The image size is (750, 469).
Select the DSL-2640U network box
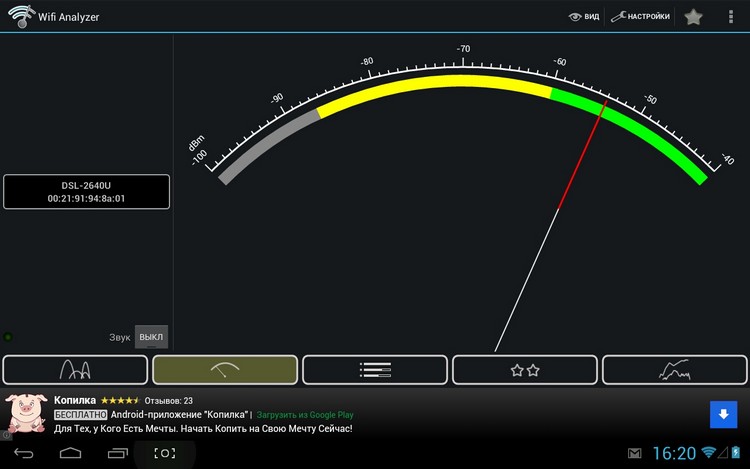click(86, 192)
